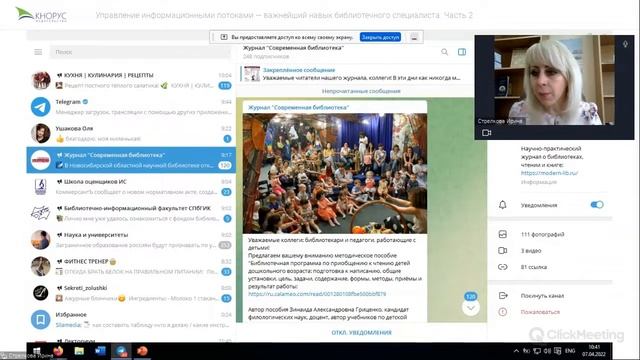
Task: Click the notifications bell icon
Action: click(502, 205)
